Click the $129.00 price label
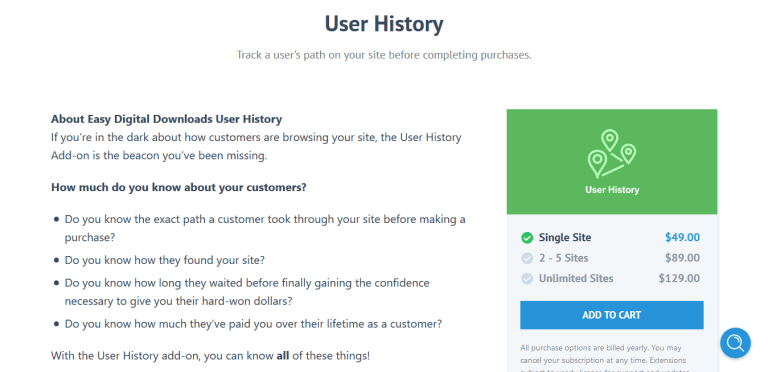 pos(679,279)
